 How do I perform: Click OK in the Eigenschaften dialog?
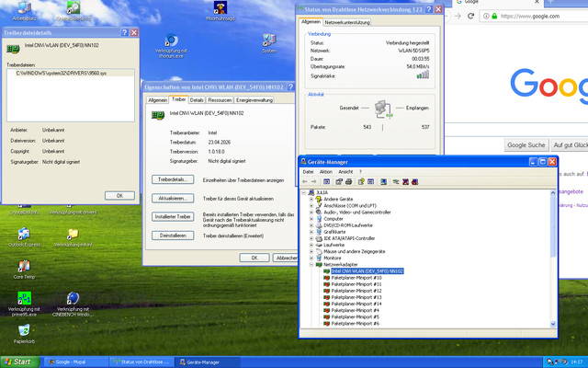(x=254, y=258)
